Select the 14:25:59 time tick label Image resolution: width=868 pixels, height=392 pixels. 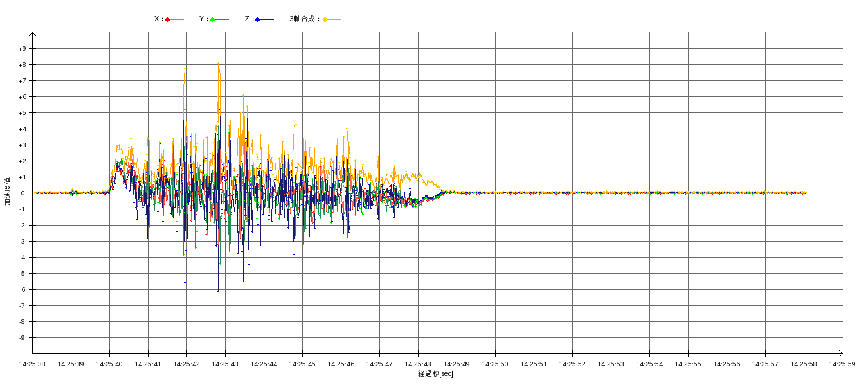pos(842,364)
